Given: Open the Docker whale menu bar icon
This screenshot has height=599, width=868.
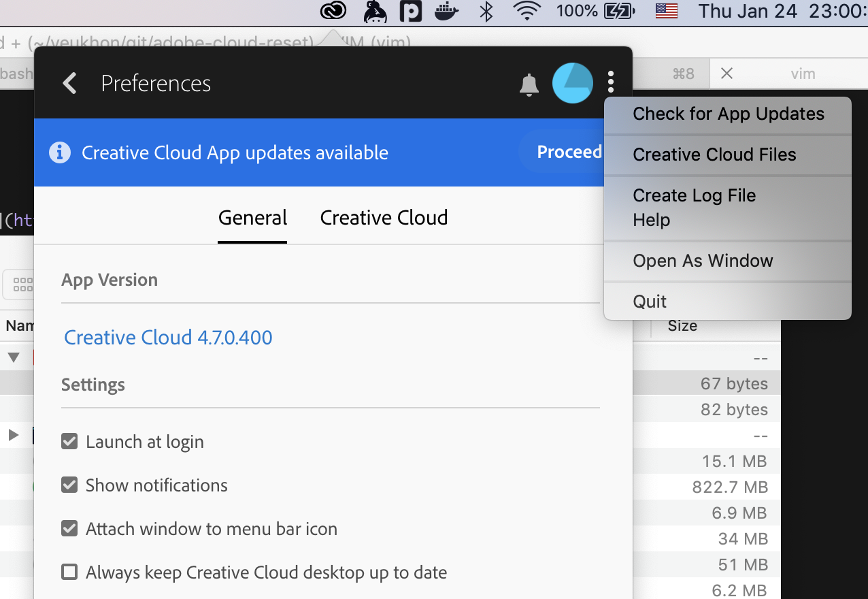Looking at the screenshot, I should pos(446,11).
